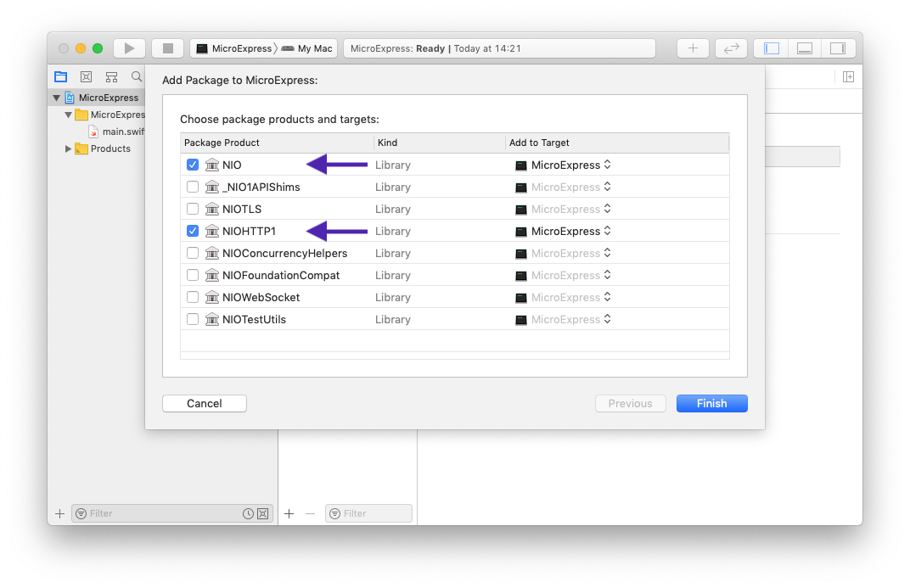
Task: Run the MicroExpress scheme with the Play button
Action: pyautogui.click(x=129, y=48)
